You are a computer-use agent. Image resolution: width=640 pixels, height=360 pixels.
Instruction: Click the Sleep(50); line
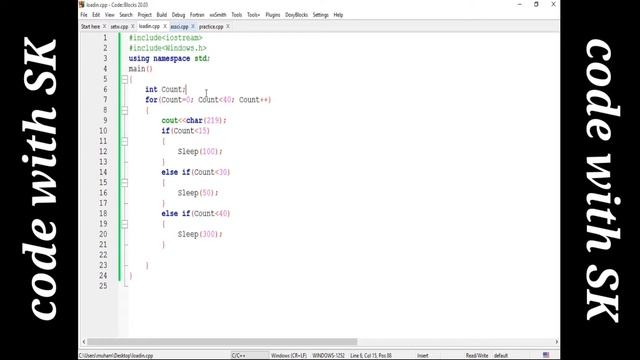click(198, 193)
